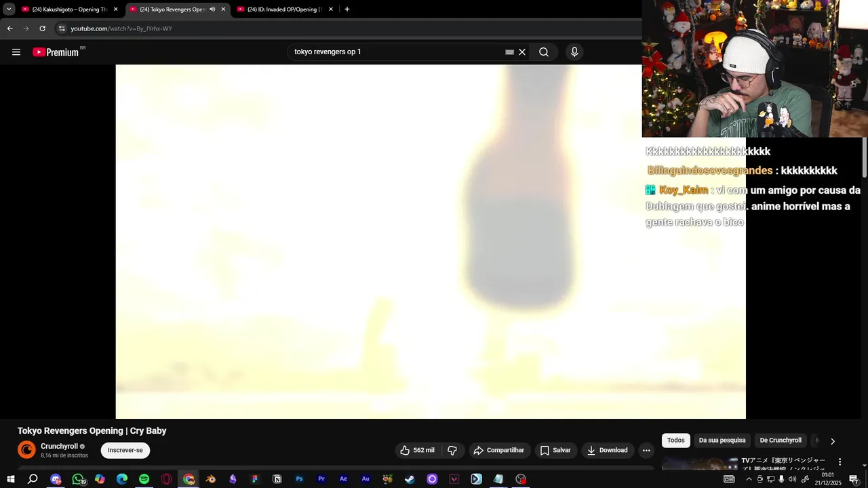Image resolution: width=868 pixels, height=488 pixels.
Task: Launch Blender from the taskbar
Action: pyautogui.click(x=211, y=479)
